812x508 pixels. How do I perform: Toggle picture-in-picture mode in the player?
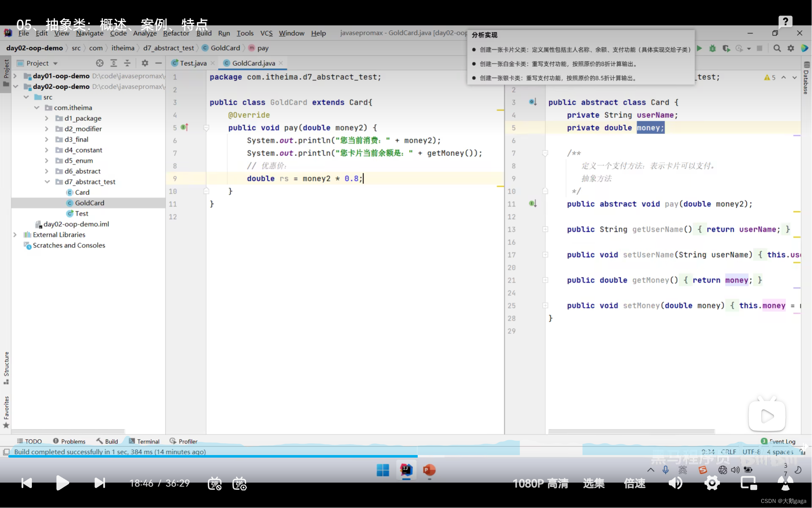click(748, 483)
